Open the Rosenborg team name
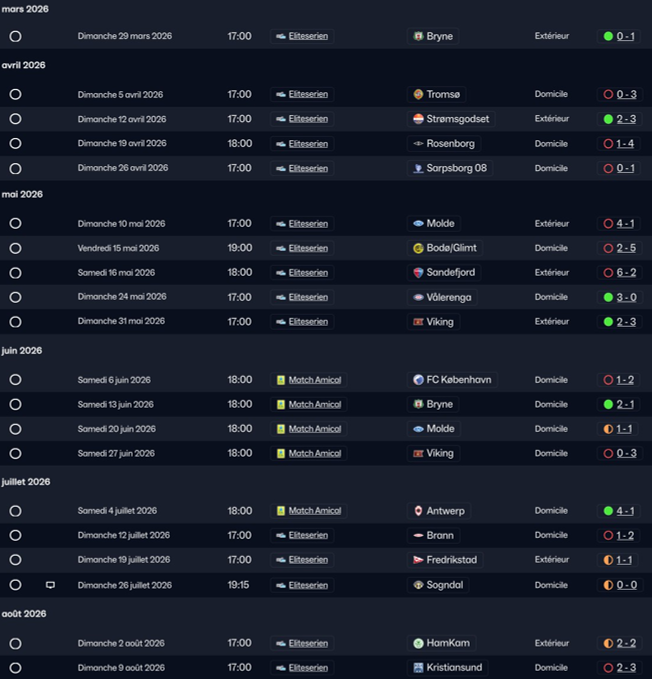 pyautogui.click(x=450, y=144)
